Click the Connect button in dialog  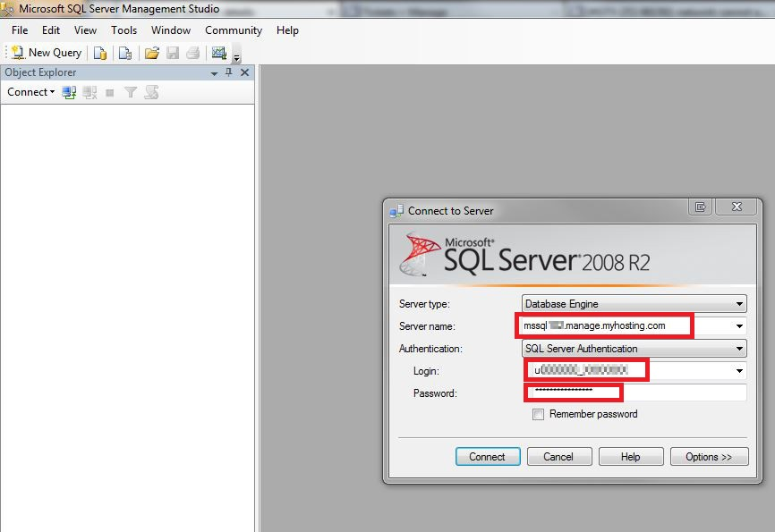tap(488, 456)
